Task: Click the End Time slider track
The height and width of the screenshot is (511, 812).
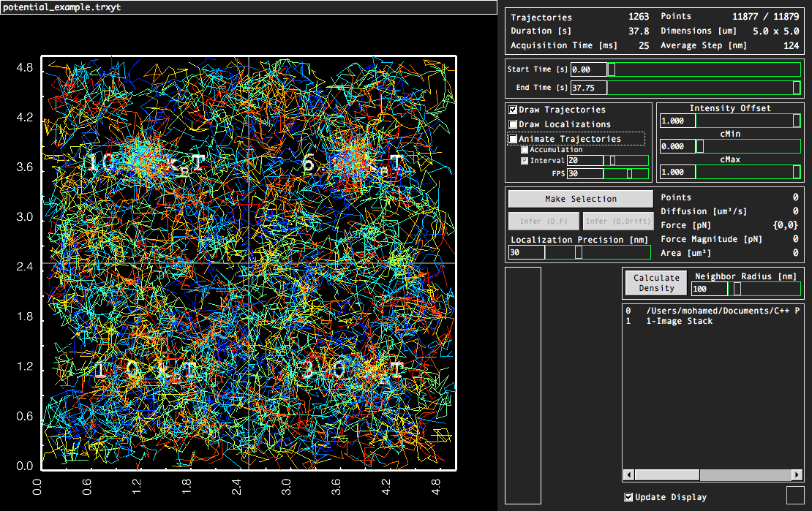Action: click(x=702, y=88)
